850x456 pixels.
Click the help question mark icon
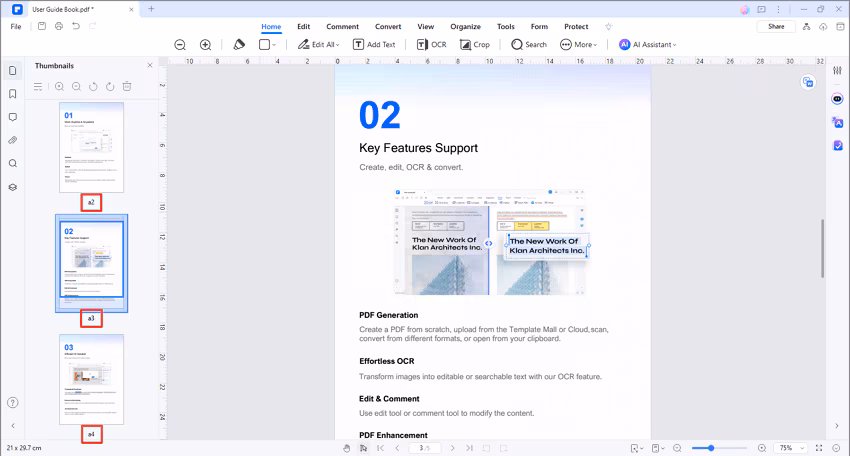(12, 402)
